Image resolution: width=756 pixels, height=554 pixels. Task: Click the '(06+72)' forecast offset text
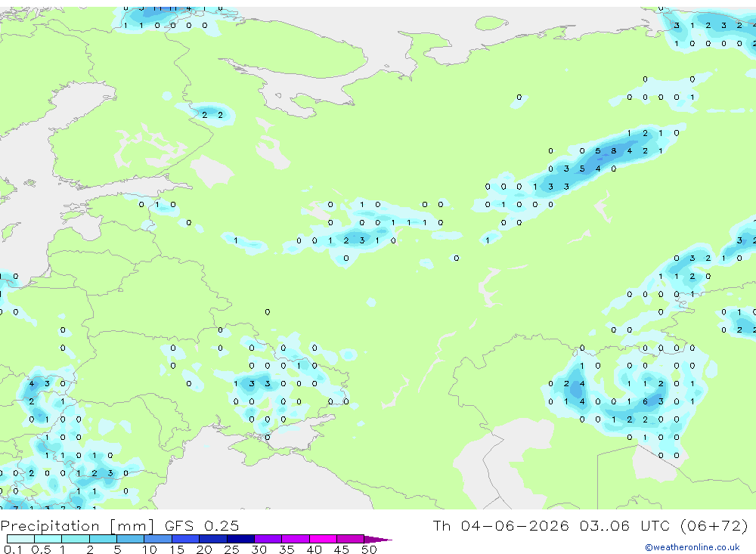coord(714,525)
